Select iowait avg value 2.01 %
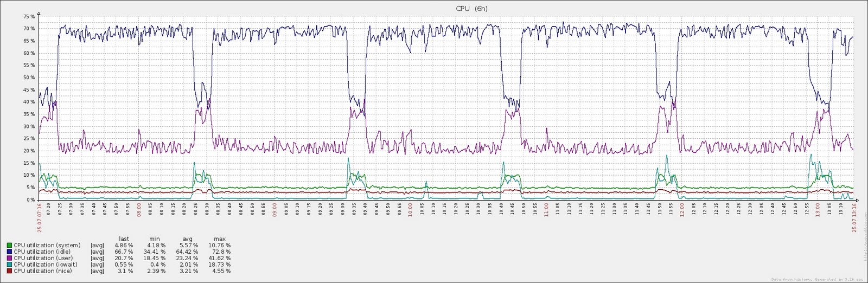 (189, 265)
